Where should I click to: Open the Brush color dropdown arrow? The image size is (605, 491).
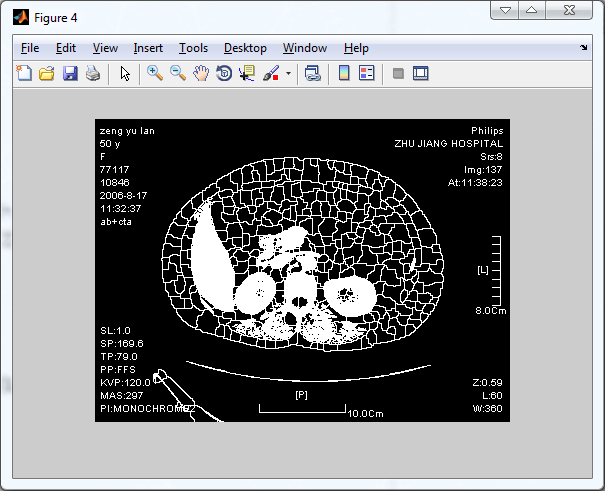coord(288,73)
